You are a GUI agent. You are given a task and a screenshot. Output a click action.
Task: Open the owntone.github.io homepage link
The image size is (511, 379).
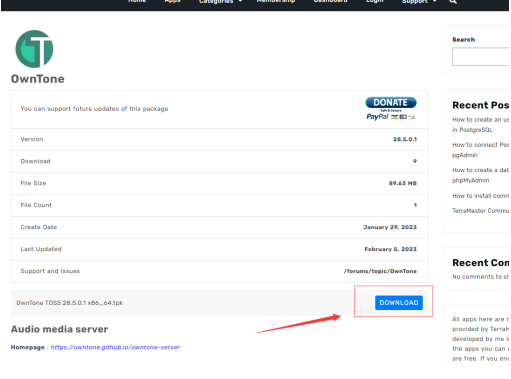click(x=115, y=347)
